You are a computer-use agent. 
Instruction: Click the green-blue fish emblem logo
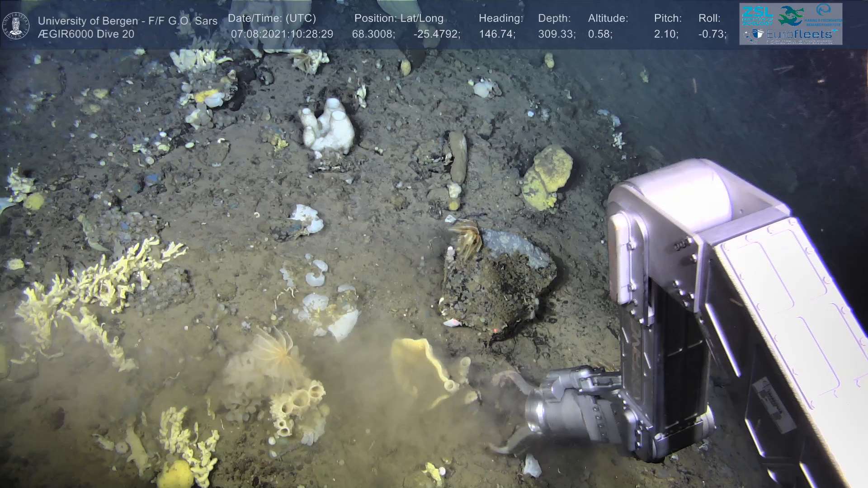[791, 15]
